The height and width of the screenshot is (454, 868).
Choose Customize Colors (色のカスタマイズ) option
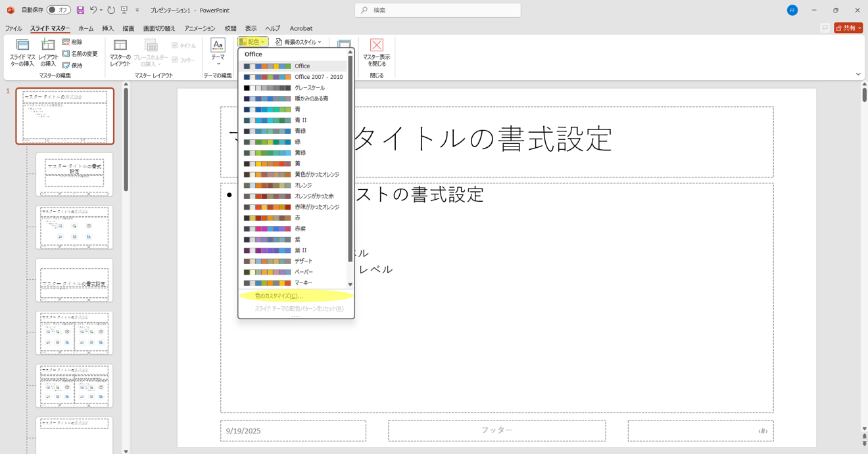click(x=279, y=296)
